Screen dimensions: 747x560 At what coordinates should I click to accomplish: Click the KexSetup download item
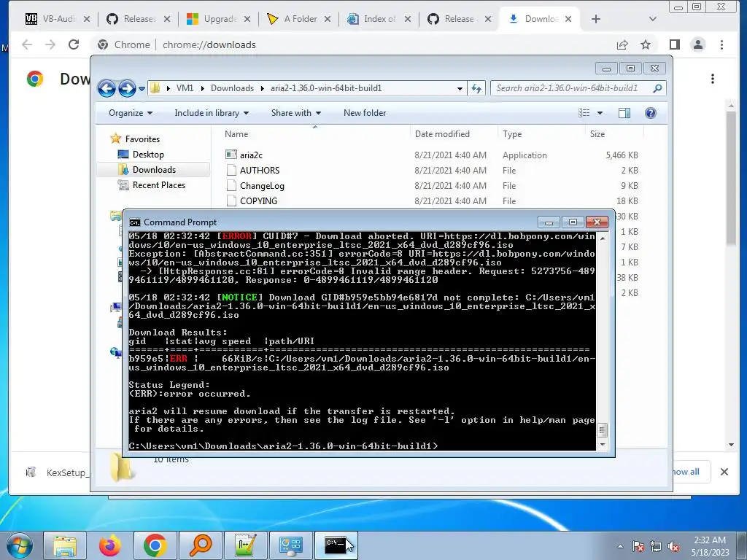pyautogui.click(x=57, y=472)
